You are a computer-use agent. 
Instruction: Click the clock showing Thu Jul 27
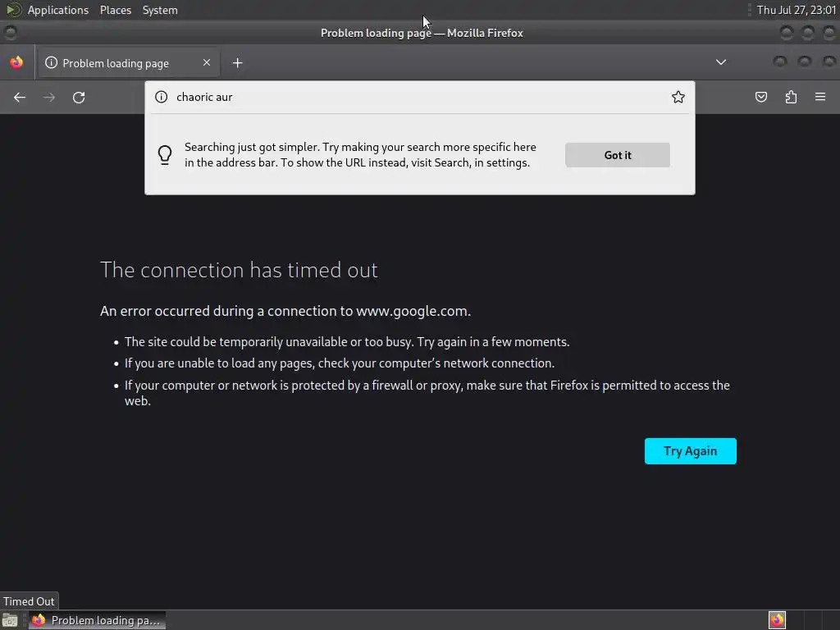796,10
